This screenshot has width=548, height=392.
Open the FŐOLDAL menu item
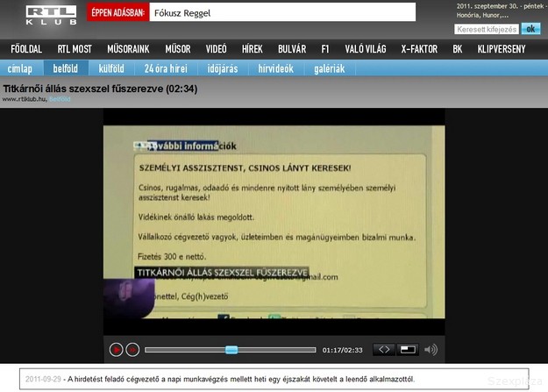26,49
